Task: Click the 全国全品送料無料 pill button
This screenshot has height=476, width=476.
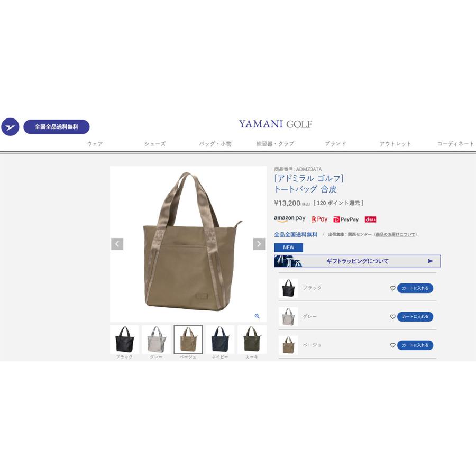Action: (57, 127)
